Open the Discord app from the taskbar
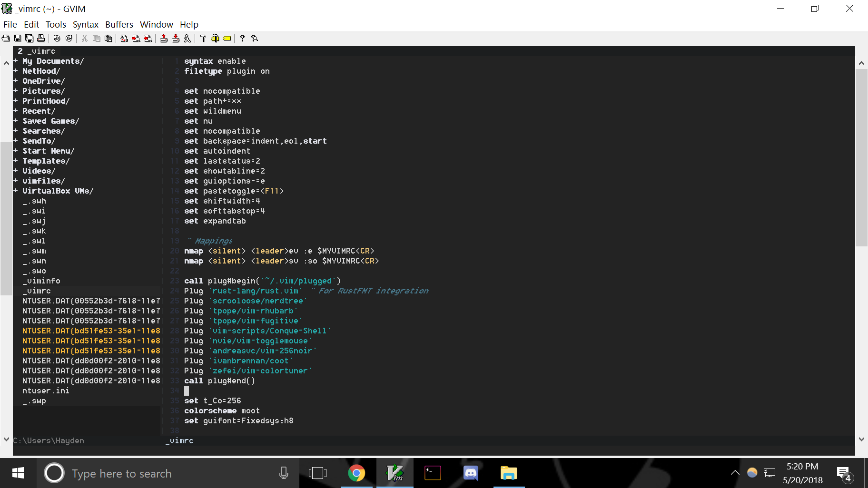868x488 pixels. [471, 473]
